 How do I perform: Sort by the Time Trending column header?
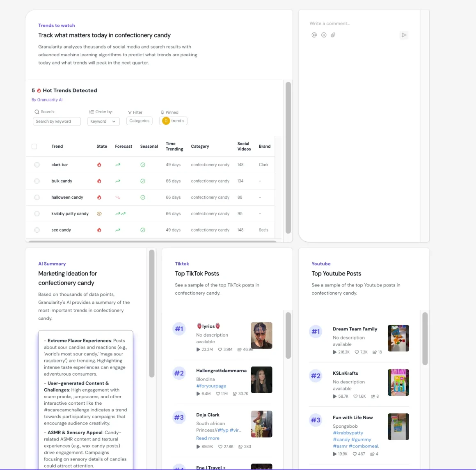click(174, 147)
